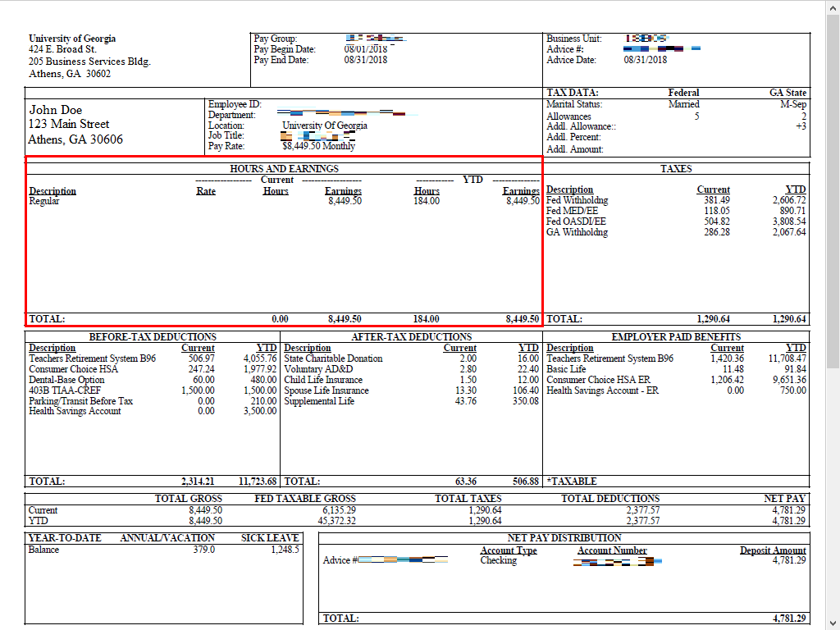Click the scrollbar up arrow
The width and height of the screenshot is (840, 630).
click(833, 7)
